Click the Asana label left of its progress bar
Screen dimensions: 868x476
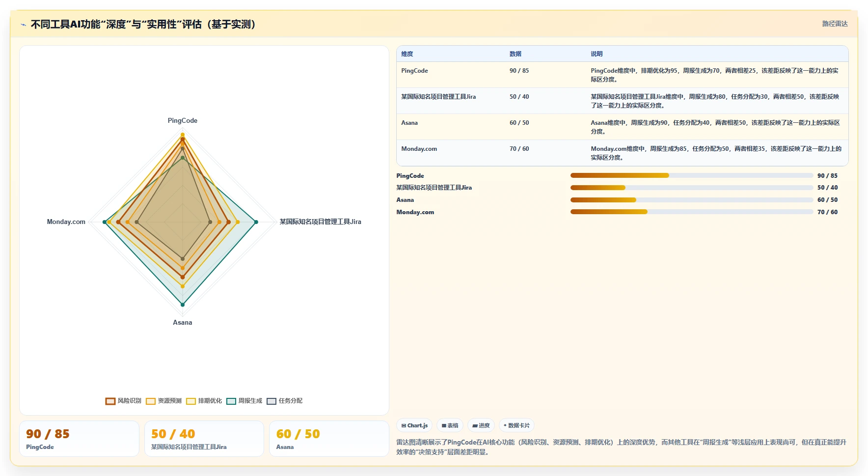tap(405, 200)
